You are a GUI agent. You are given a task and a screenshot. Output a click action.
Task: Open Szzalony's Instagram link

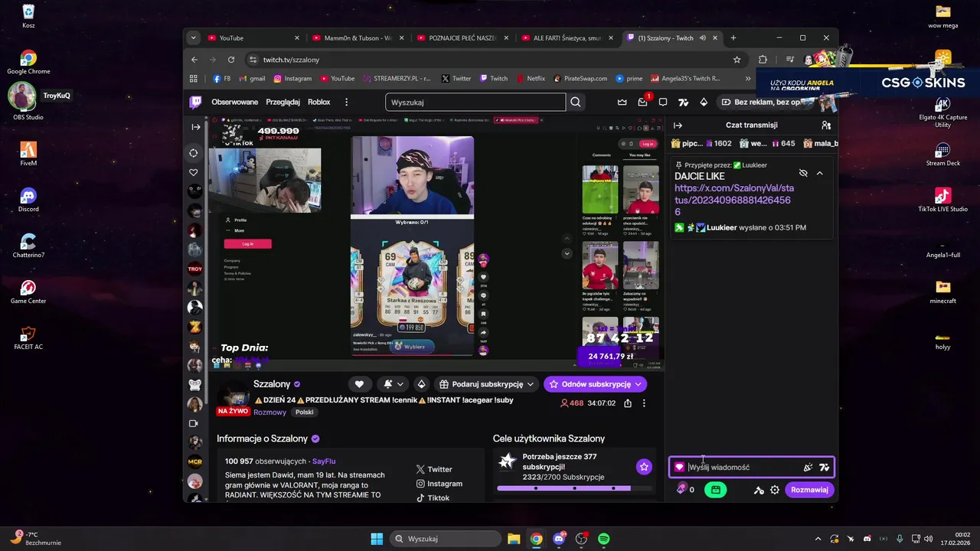[439, 484]
